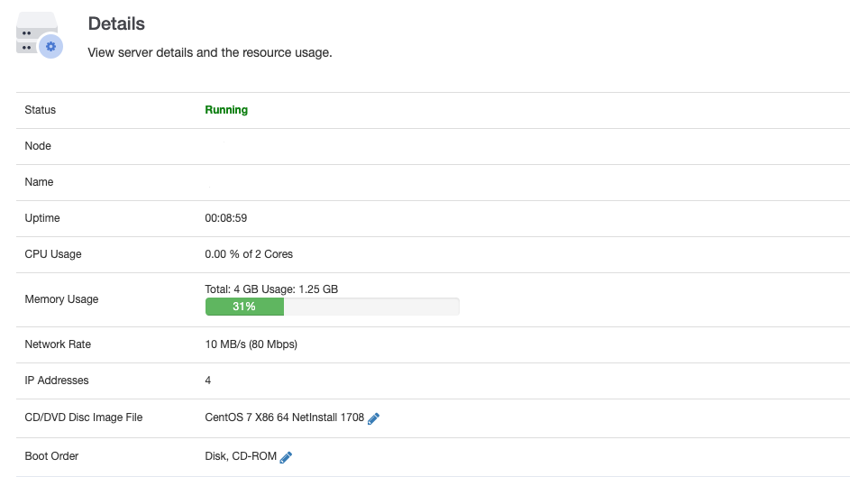868x477 pixels.
Task: Click the green 31% memory usage bar
Action: tap(244, 307)
